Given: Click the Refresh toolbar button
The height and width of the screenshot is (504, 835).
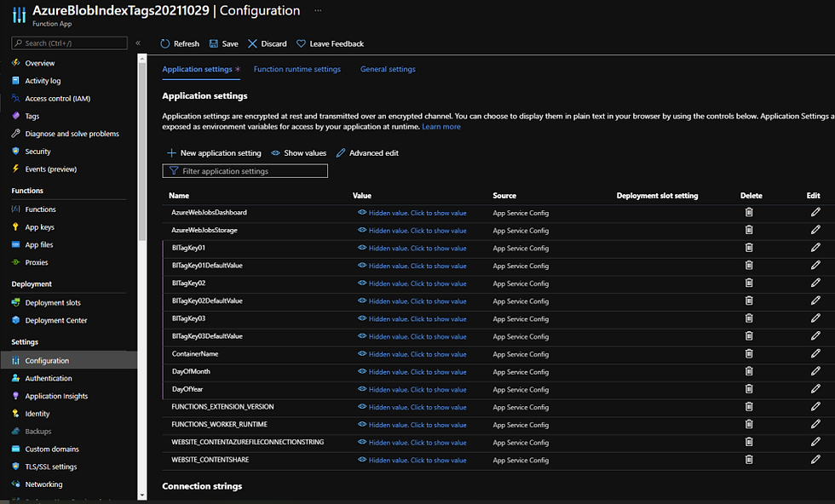Looking at the screenshot, I should [180, 43].
